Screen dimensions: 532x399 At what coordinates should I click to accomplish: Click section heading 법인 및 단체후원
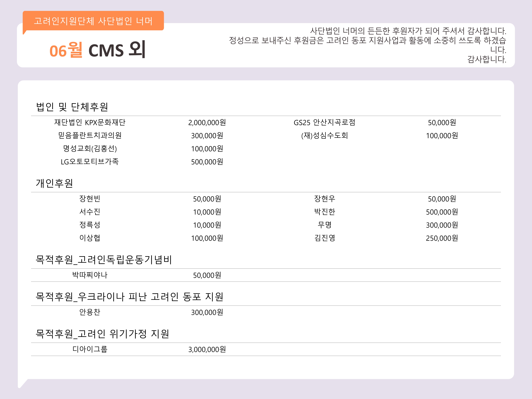[x=72, y=107]
